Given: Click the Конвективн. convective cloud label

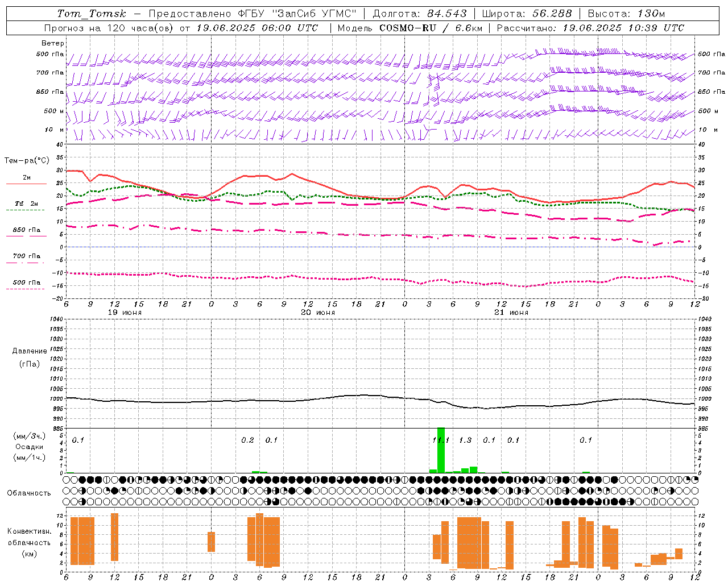Looking at the screenshot, I should pyautogui.click(x=29, y=531).
